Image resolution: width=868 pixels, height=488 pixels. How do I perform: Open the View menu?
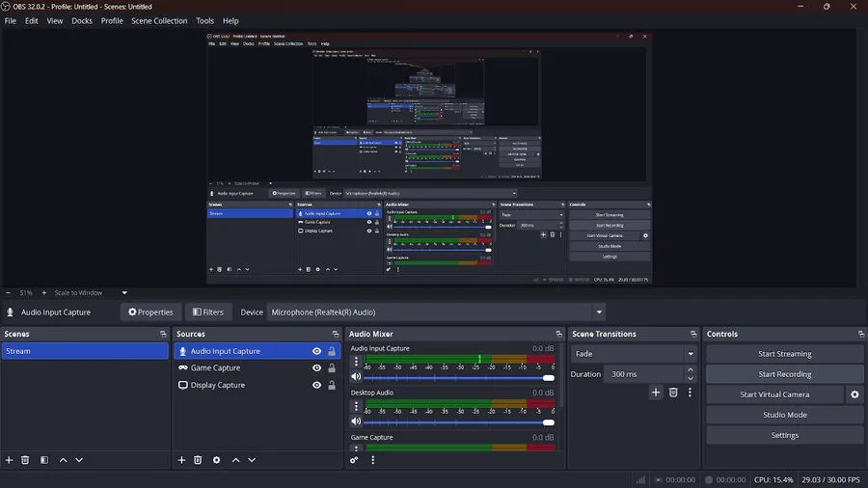55,21
